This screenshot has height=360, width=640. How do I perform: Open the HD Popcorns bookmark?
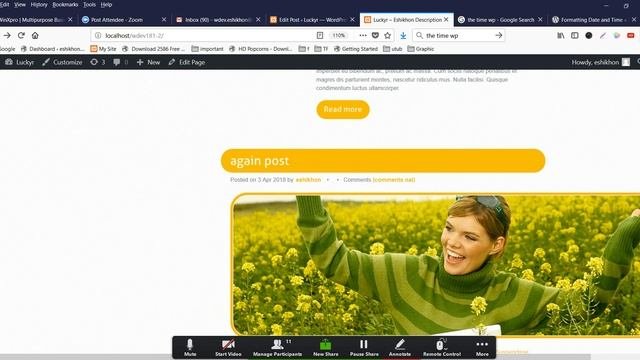pyautogui.click(x=261, y=49)
